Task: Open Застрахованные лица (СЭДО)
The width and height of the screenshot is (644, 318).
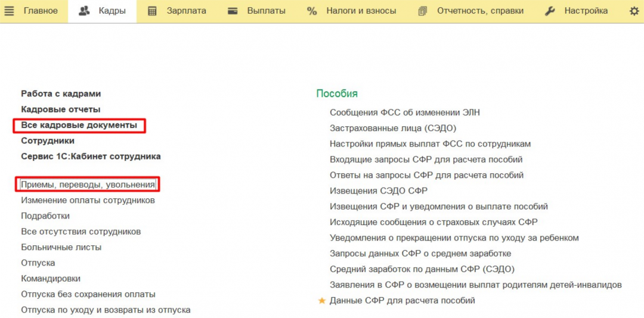Action: [x=393, y=129]
